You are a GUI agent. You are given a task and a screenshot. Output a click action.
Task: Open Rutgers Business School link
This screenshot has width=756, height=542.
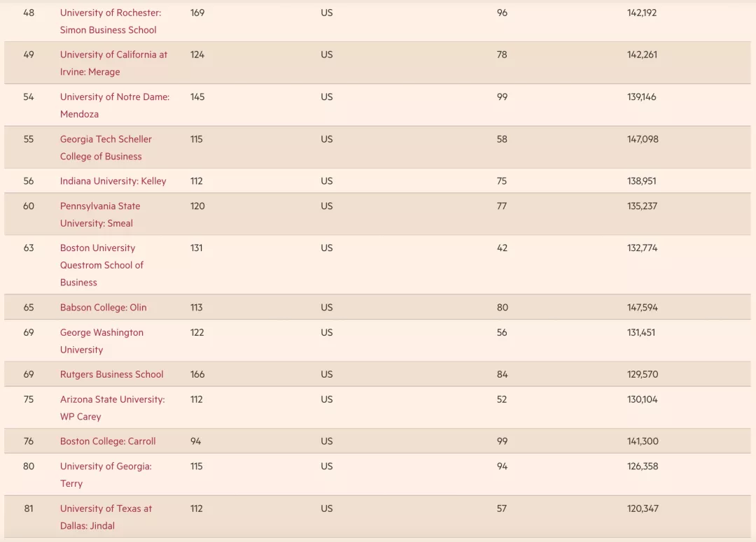coord(111,374)
